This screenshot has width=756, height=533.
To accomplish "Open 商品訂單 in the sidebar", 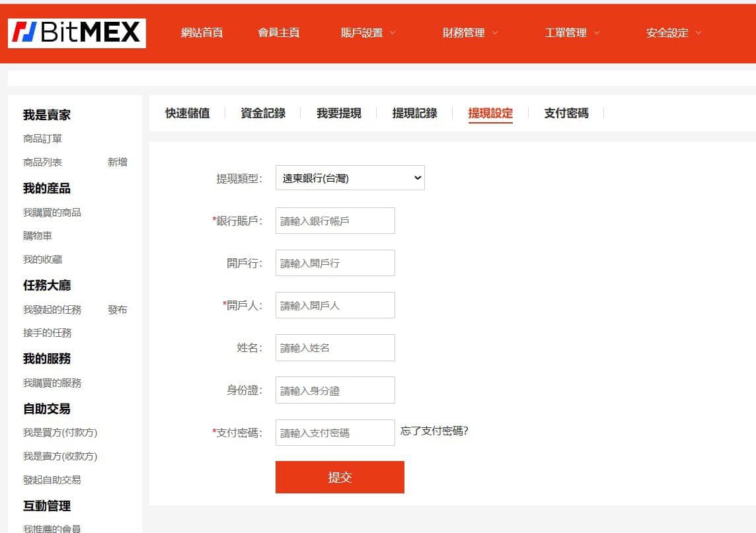I will click(42, 139).
